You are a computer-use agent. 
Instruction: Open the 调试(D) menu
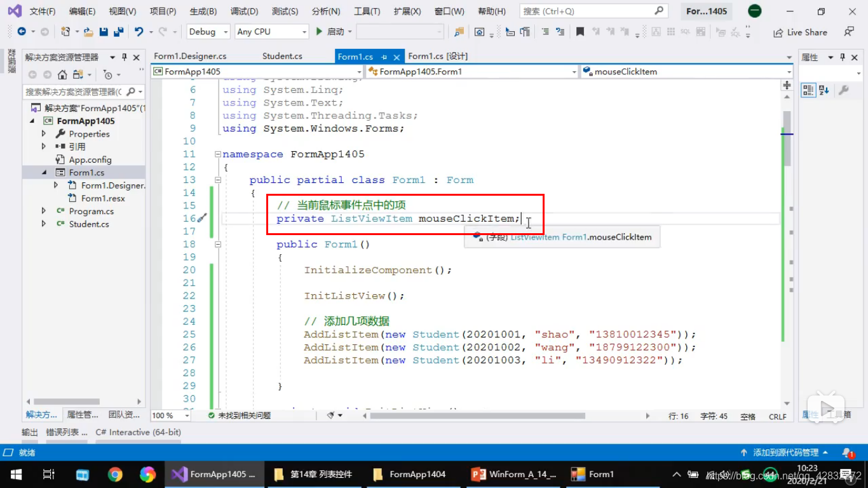point(244,11)
